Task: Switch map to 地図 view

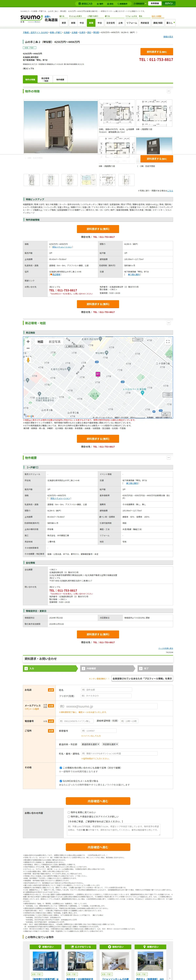Action: pyautogui.click(x=40, y=342)
